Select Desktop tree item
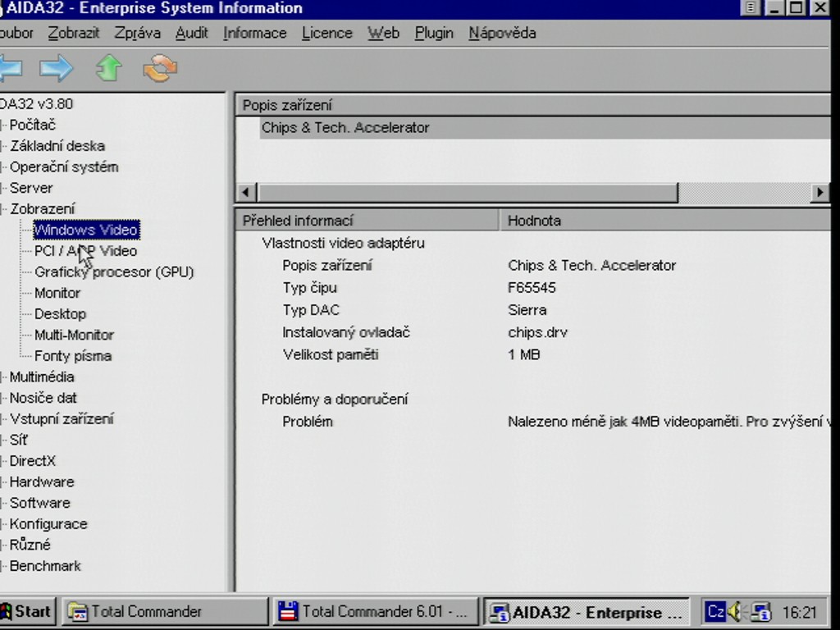The width and height of the screenshot is (840, 630). tap(60, 314)
